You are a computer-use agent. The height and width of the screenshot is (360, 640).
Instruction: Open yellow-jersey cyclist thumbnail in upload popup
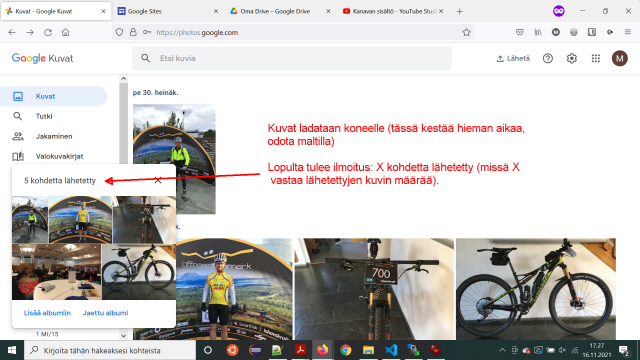coord(80,220)
